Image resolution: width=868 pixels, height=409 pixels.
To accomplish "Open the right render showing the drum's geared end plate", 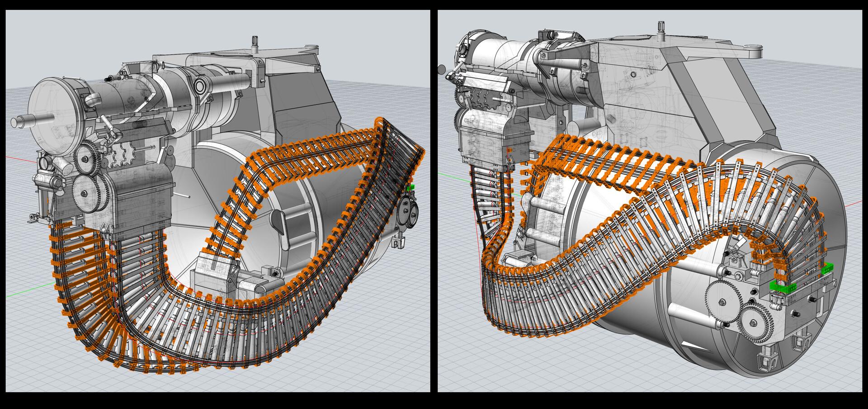I will (650, 201).
